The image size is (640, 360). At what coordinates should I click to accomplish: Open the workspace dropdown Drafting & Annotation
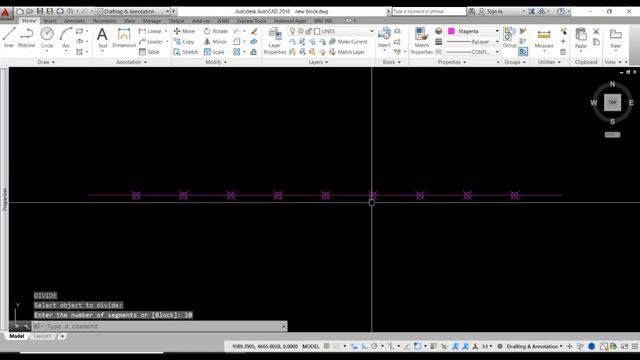coord(133,11)
